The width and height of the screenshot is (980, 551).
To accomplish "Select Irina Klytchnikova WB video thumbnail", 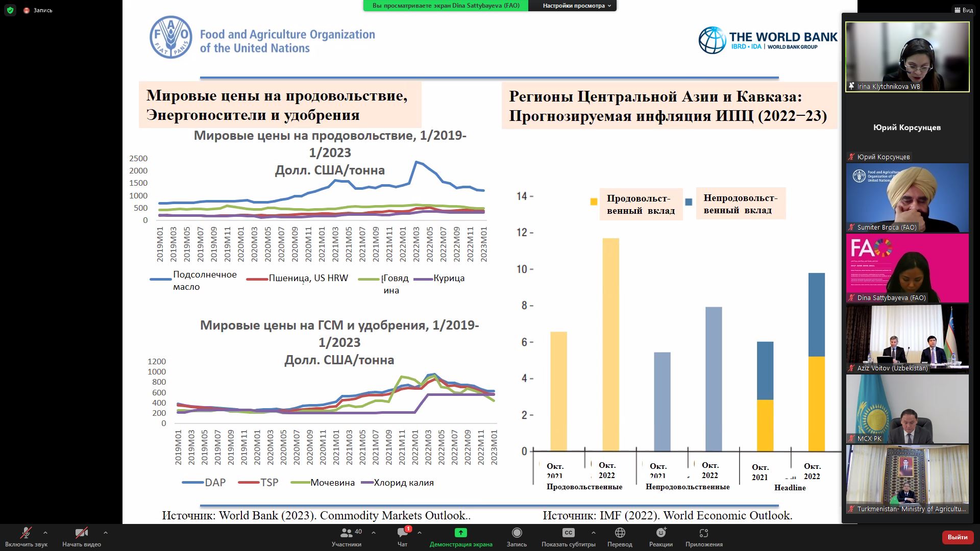I will click(x=907, y=57).
